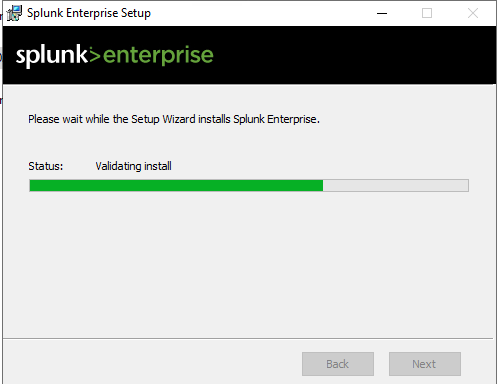The image size is (499, 384).
Task: Click the green enterprise logo word
Action: click(158, 56)
